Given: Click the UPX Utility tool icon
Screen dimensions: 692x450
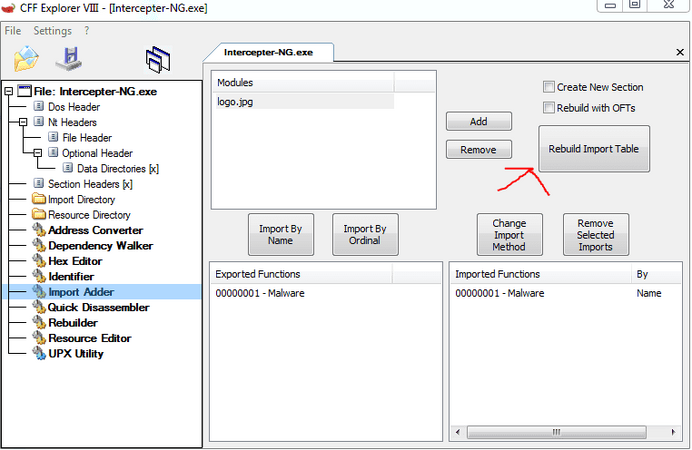Looking at the screenshot, I should pyautogui.click(x=39, y=353).
